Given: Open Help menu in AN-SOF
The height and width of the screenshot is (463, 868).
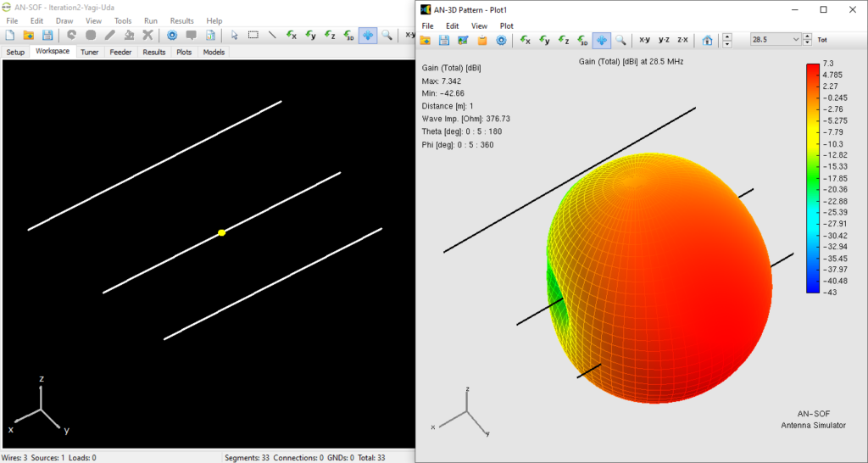Looking at the screenshot, I should pos(214,21).
